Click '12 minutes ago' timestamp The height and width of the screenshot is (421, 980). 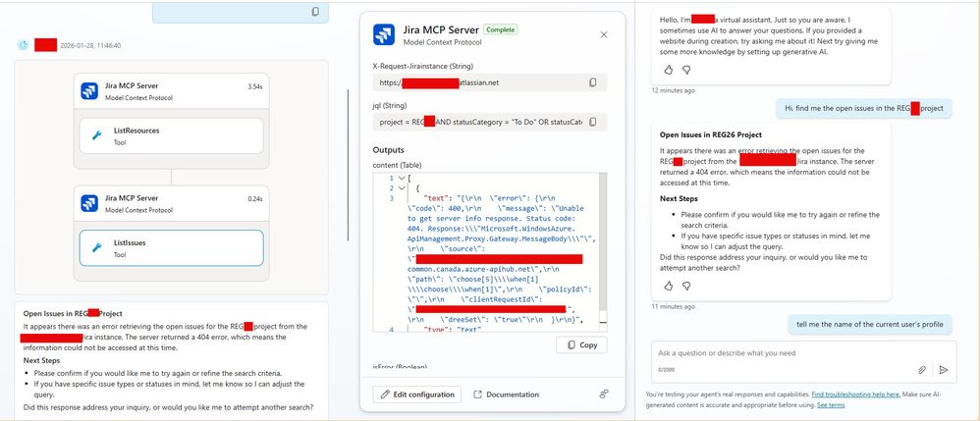(x=673, y=90)
